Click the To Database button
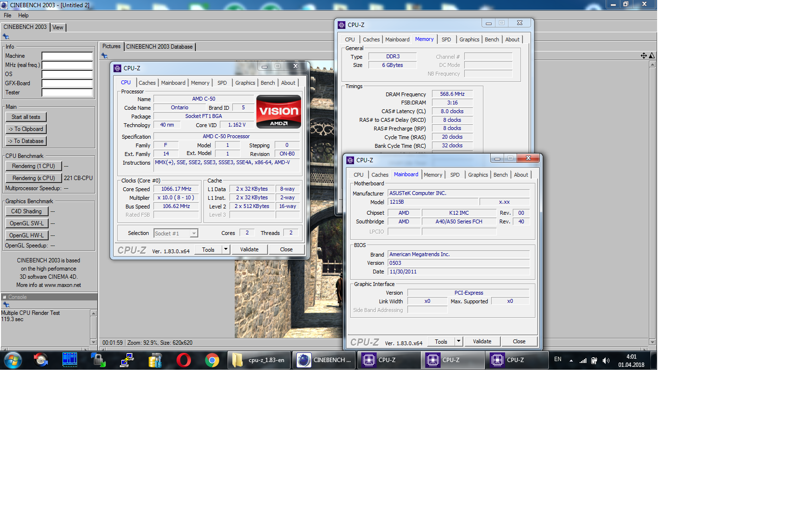The width and height of the screenshot is (812, 519). [26, 141]
